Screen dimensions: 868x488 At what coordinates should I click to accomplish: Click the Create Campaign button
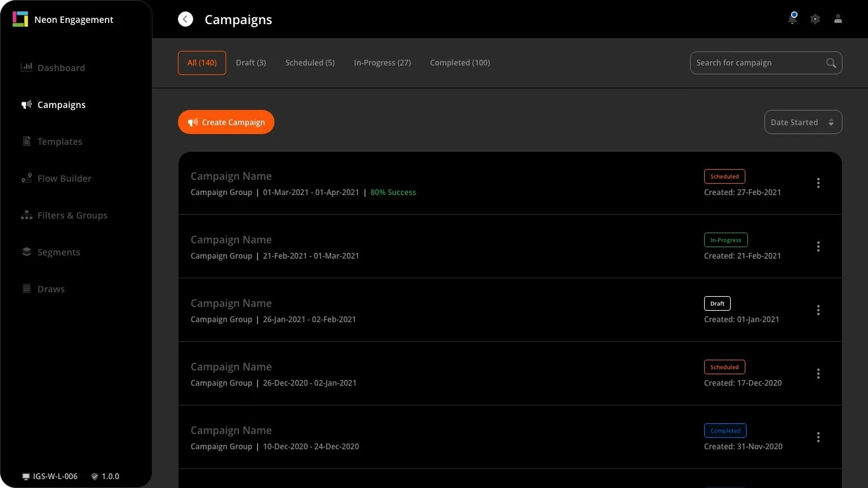[x=226, y=122]
